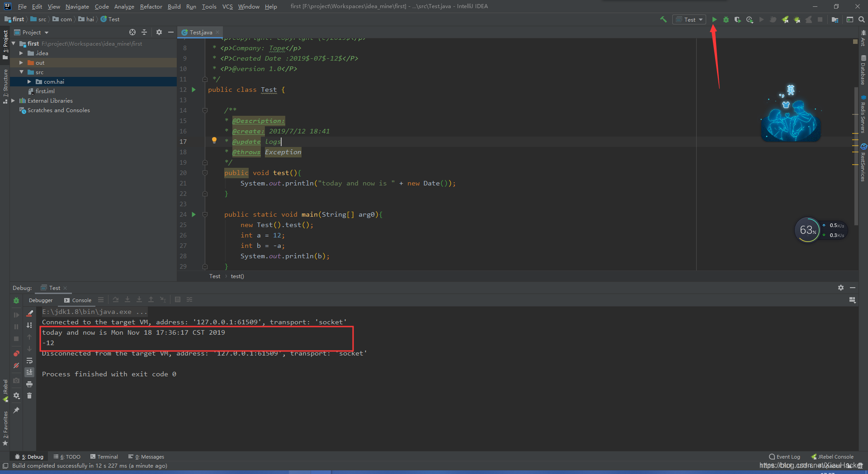
Task: Open debugger settings gear icon
Action: [16, 396]
